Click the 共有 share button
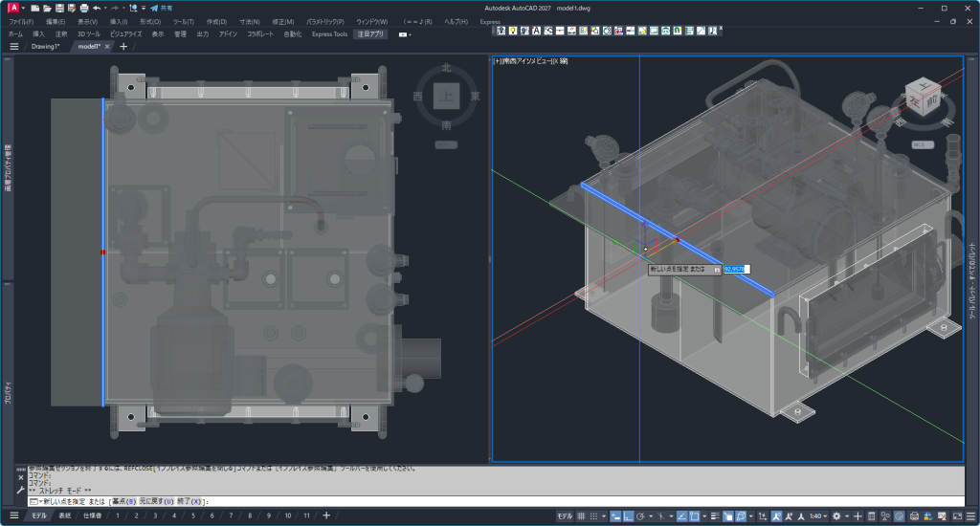This screenshot has height=526, width=980. point(161,8)
